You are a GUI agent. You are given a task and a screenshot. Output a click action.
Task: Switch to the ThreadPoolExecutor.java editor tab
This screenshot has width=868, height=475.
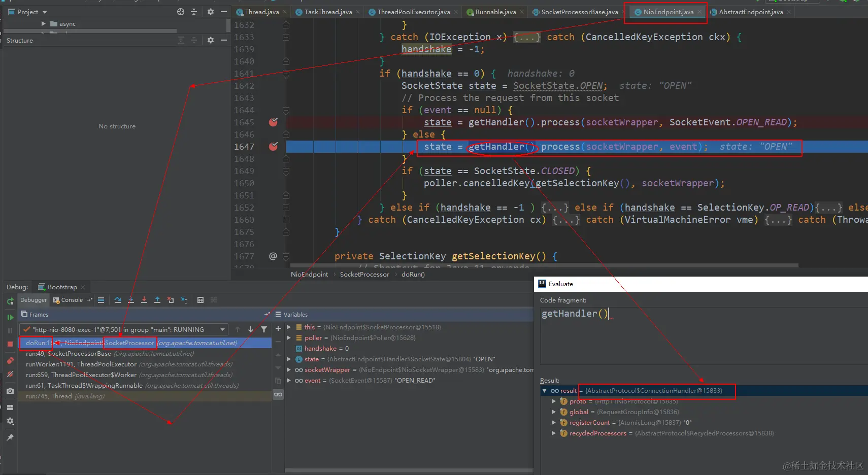click(x=413, y=12)
